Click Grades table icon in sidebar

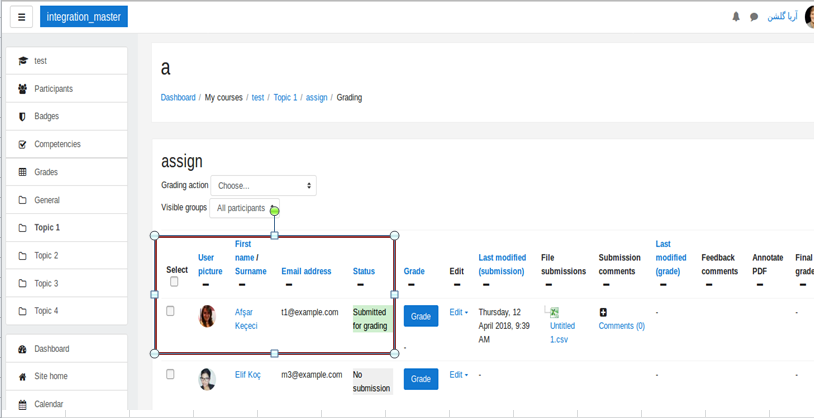pyautogui.click(x=22, y=172)
